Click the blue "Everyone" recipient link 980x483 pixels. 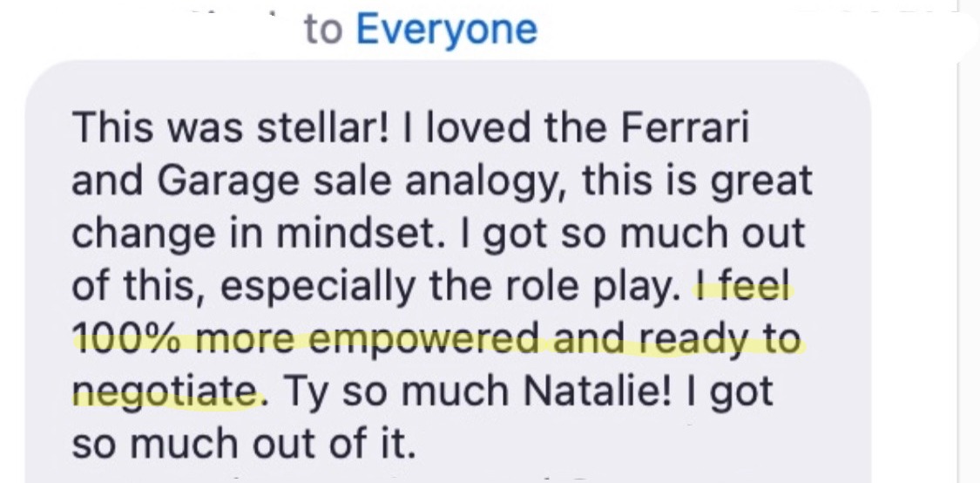(447, 31)
